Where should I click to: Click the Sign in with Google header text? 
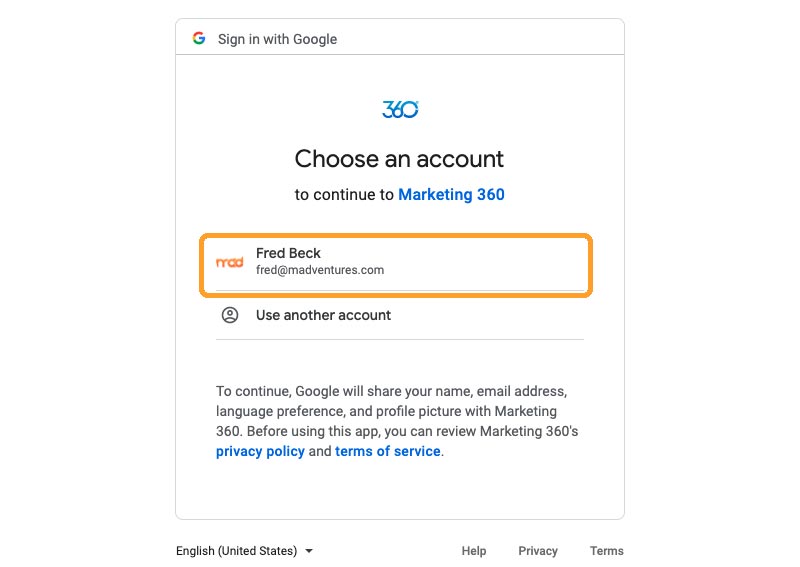pyautogui.click(x=278, y=39)
